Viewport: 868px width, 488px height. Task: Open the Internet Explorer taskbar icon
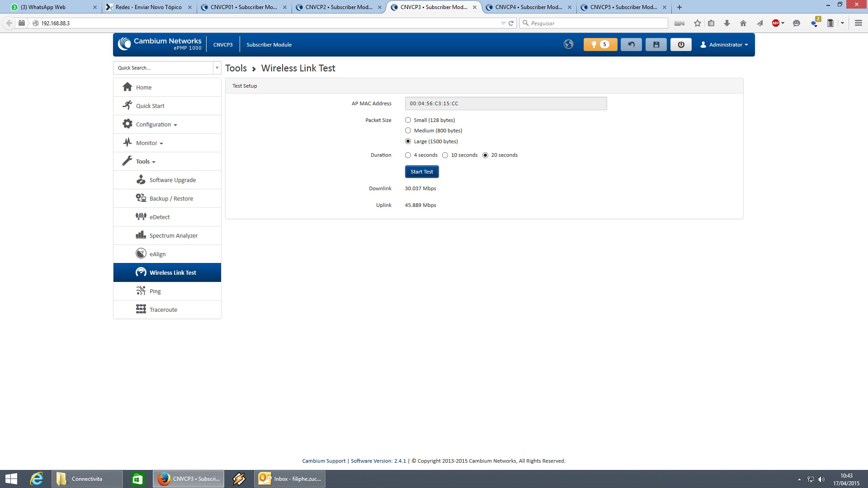[x=36, y=479]
